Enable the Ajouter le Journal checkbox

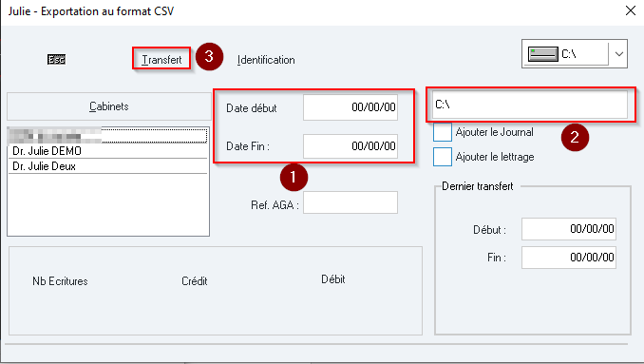coord(443,132)
